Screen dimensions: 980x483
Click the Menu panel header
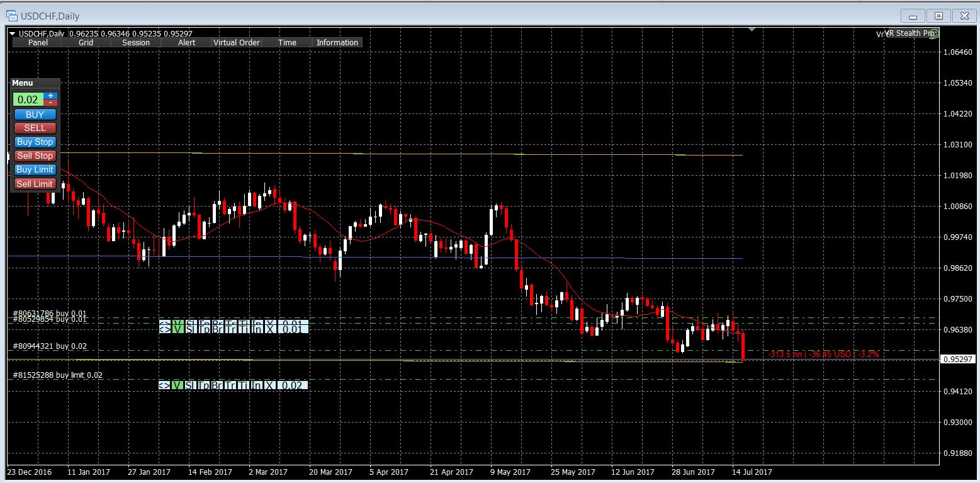coord(35,83)
